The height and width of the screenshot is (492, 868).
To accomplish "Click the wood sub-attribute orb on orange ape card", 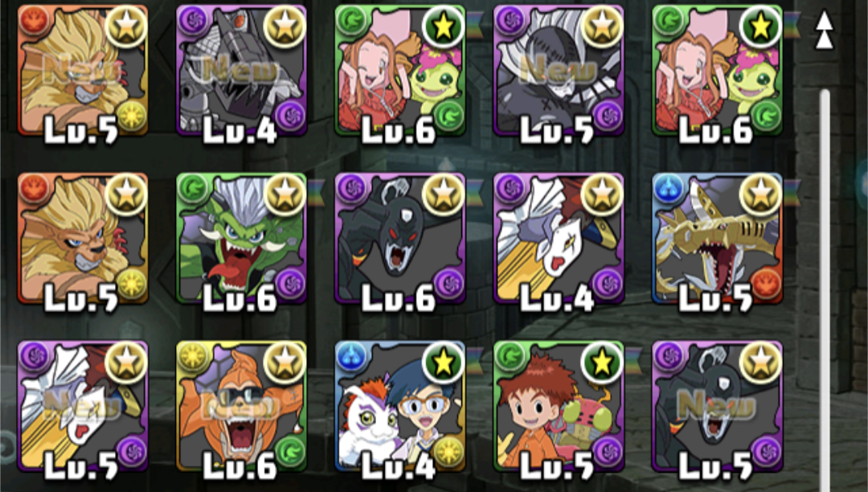I will (x=289, y=452).
